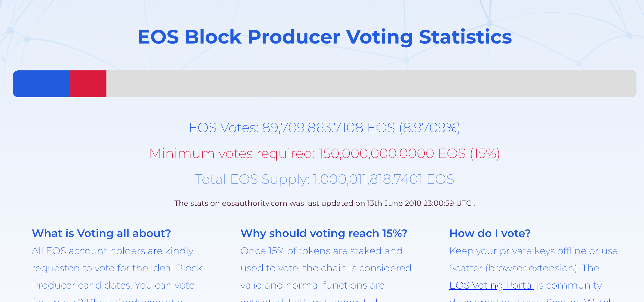The image size is (644, 302).
Task: Click the Total EOS Supply line
Action: pyautogui.click(x=324, y=179)
